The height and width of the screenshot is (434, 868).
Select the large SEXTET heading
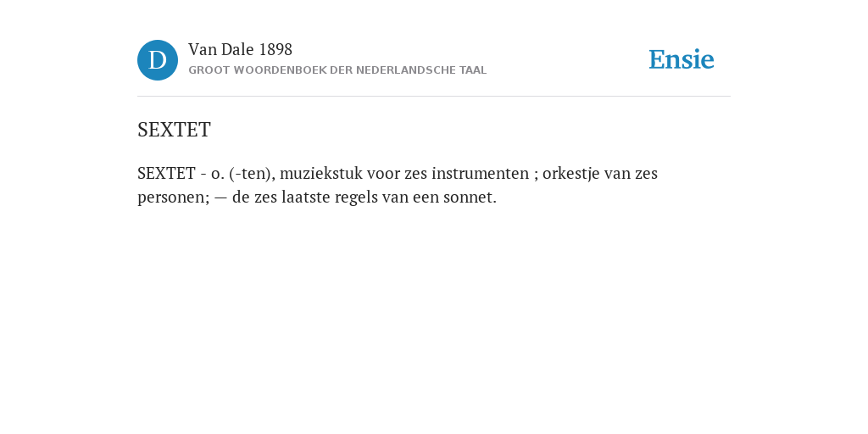(x=174, y=130)
